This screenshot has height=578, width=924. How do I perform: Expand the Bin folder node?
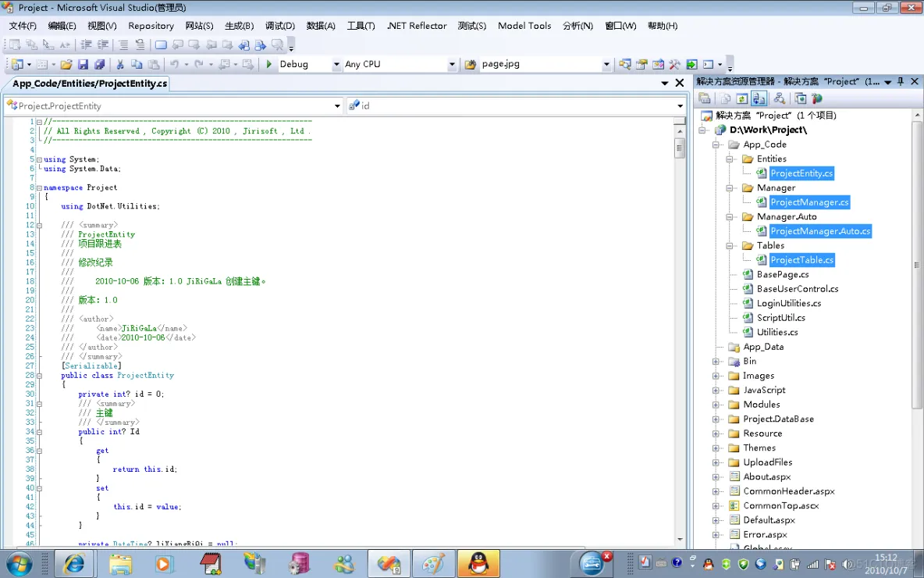[x=716, y=362]
